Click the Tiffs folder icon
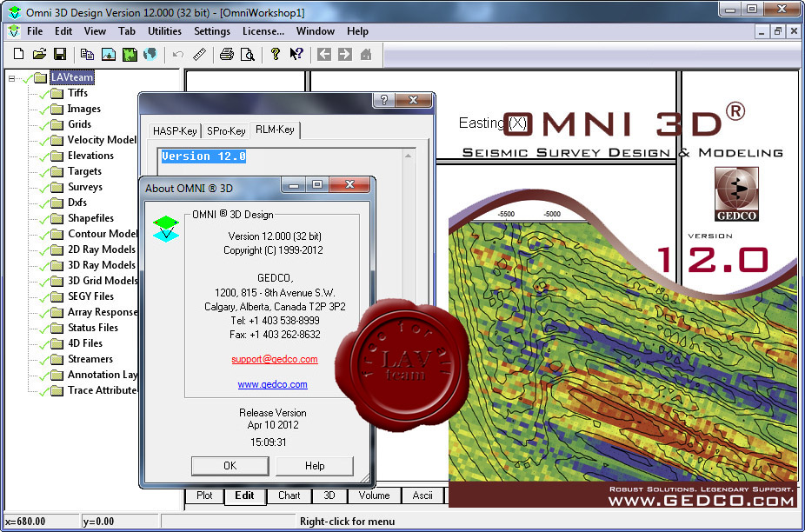 [x=57, y=94]
